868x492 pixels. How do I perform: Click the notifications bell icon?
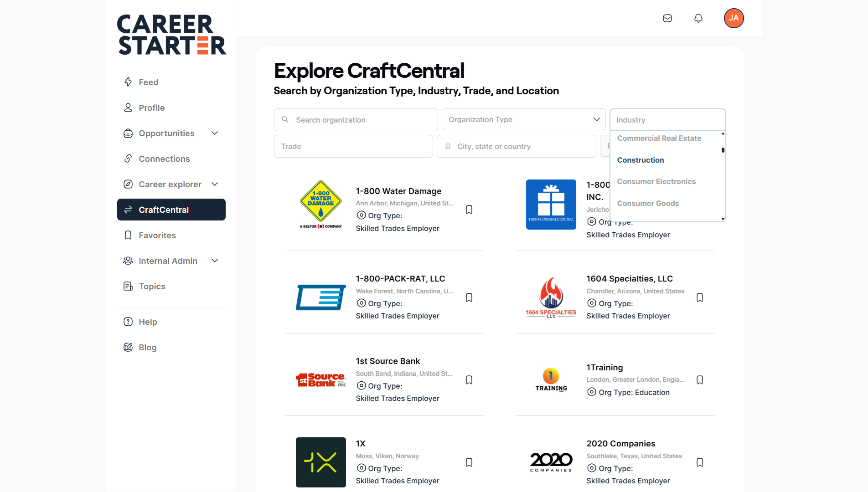point(698,18)
